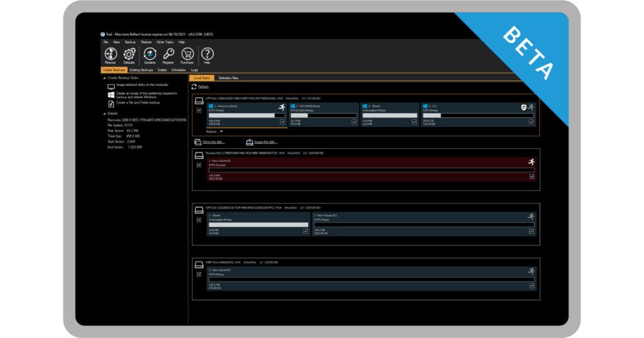Click Image selected disks monitor icon
Viewport: 644px width, 338px height.
[111, 87]
